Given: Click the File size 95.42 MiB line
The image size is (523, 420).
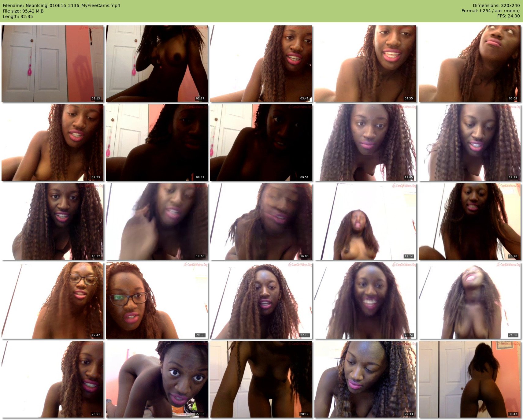Looking at the screenshot, I should pos(23,11).
